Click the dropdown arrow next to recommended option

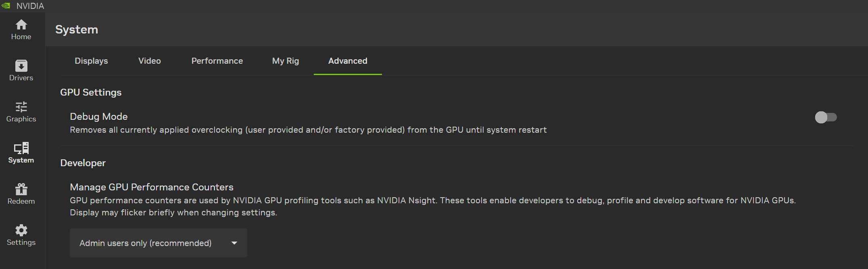pyautogui.click(x=234, y=243)
